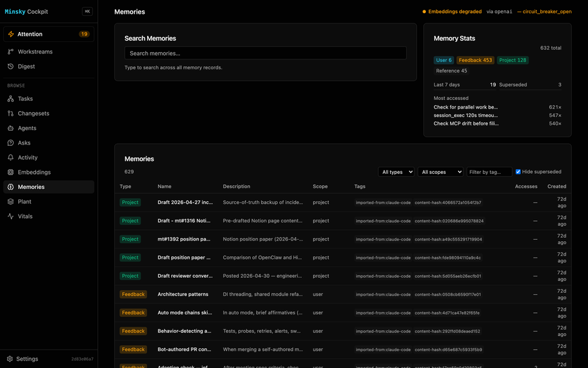Click the command-K shortcut button
588x368 pixels.
88,12
